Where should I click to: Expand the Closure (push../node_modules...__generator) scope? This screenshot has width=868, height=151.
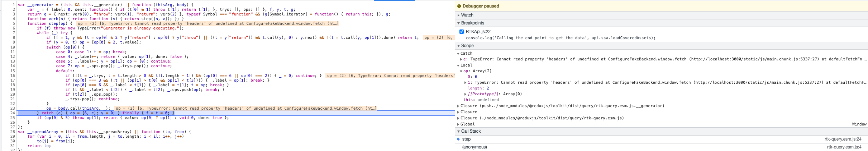[x=458, y=106]
